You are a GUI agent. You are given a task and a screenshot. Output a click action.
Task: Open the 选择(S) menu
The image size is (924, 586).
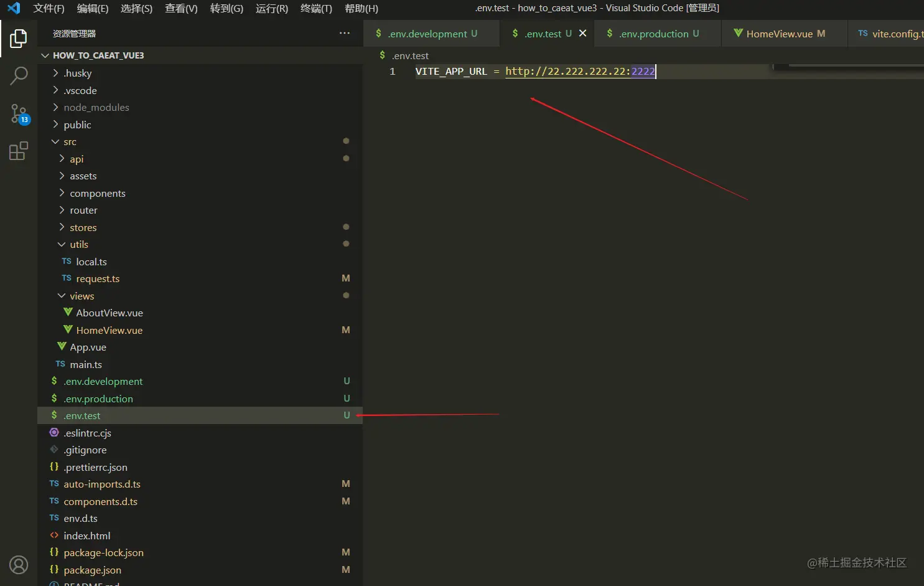click(136, 8)
